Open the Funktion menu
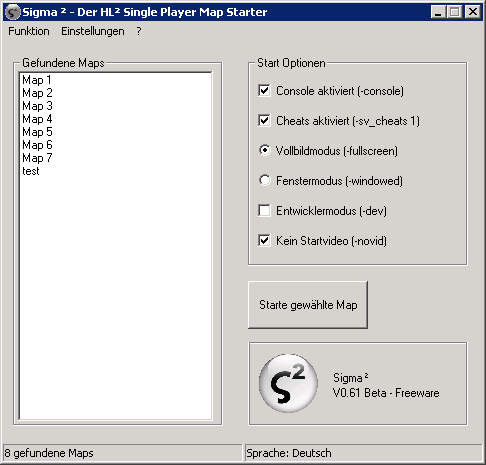This screenshot has width=486, height=465. (x=29, y=31)
